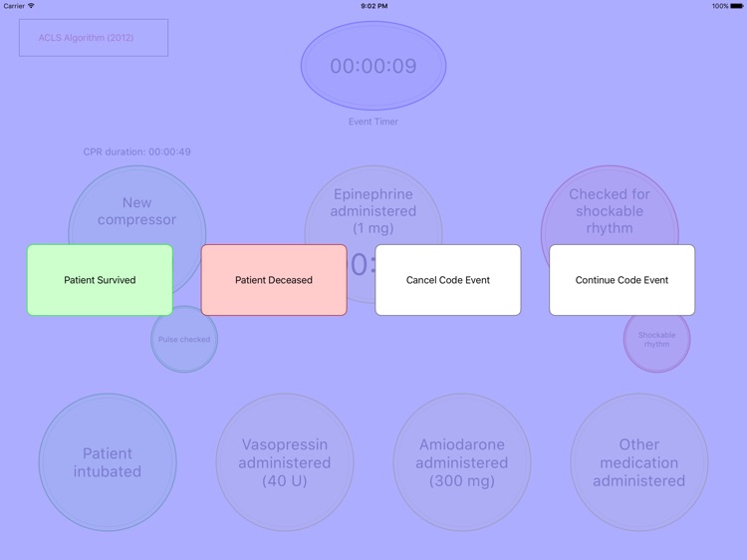
Task: Tap the Wi-Fi icon beside Carrier
Action: click(x=32, y=6)
